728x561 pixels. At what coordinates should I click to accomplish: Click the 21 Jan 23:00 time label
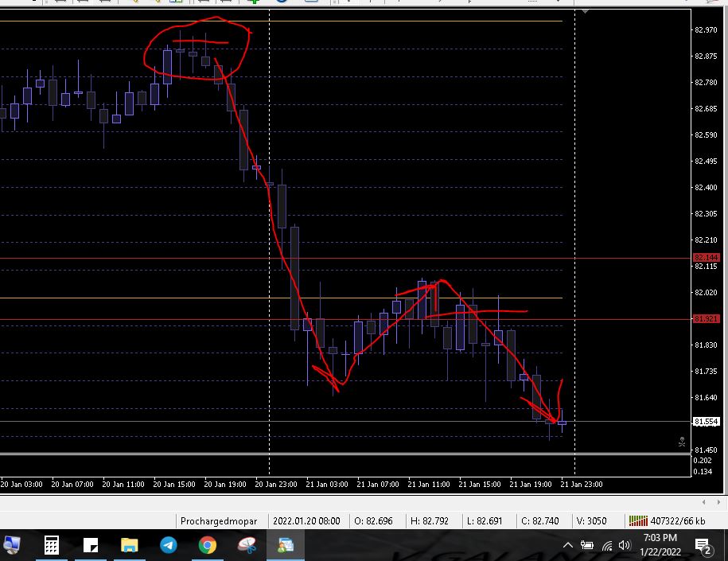coord(582,484)
